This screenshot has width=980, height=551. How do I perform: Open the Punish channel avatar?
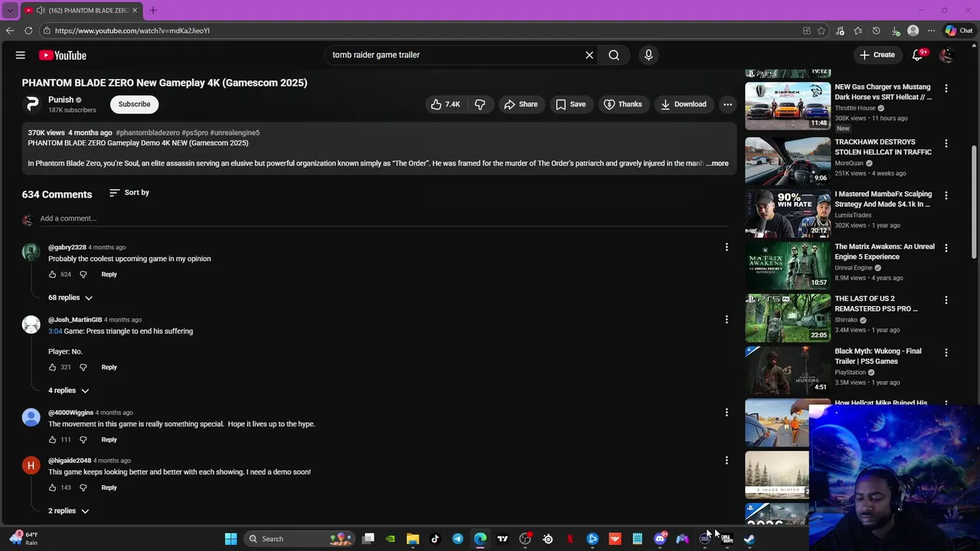pyautogui.click(x=32, y=103)
